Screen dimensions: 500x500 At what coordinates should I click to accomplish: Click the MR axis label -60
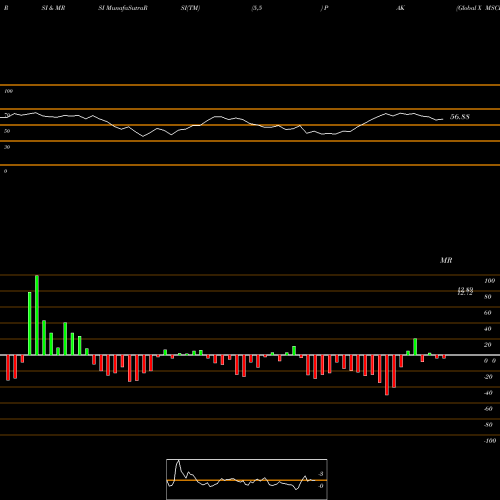pos(488,409)
